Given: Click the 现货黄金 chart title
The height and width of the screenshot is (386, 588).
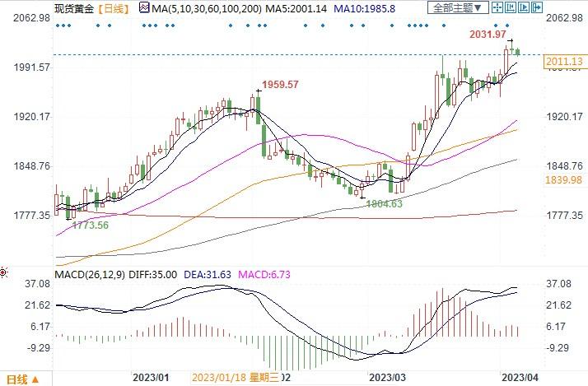Looking at the screenshot, I should (70, 8).
